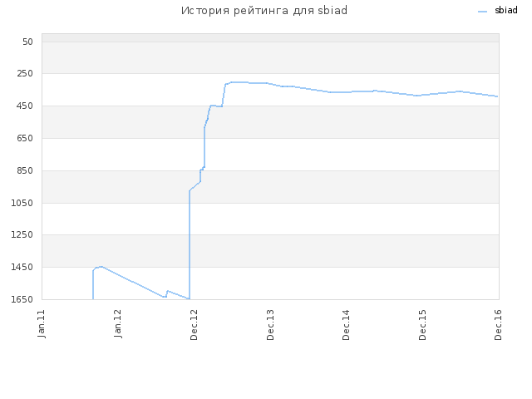This screenshot has width=532, height=399.
Task: Click the 1250 y-axis label
Action: pos(22,234)
